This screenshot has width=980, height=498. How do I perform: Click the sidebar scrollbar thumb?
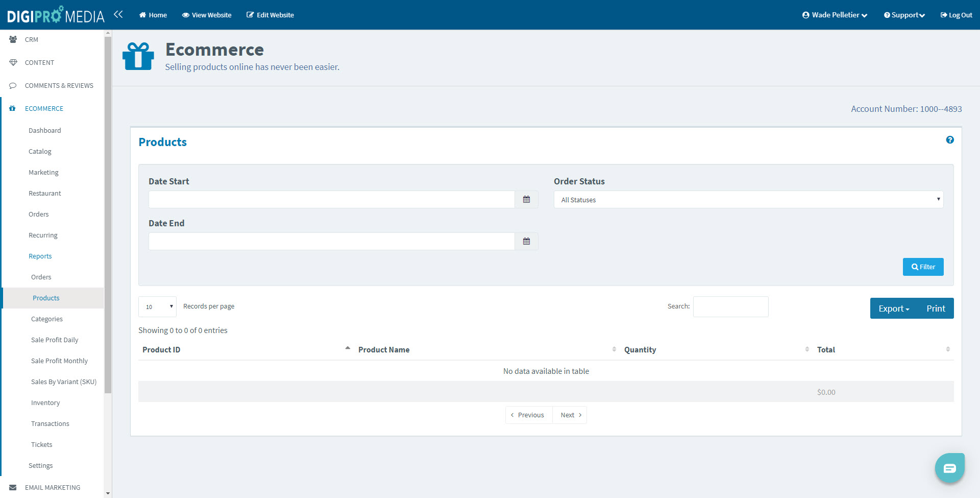point(108,215)
